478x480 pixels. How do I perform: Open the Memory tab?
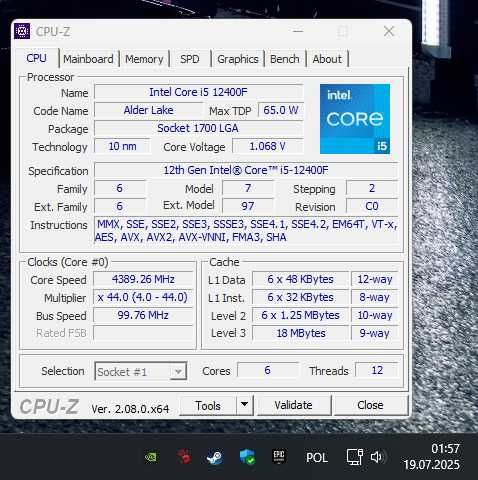click(144, 59)
